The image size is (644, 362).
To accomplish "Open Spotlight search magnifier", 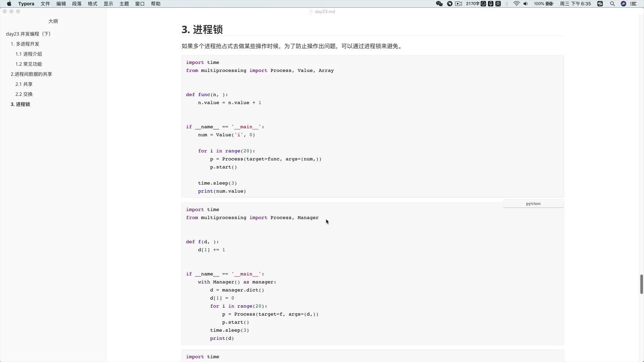I will coord(612,4).
